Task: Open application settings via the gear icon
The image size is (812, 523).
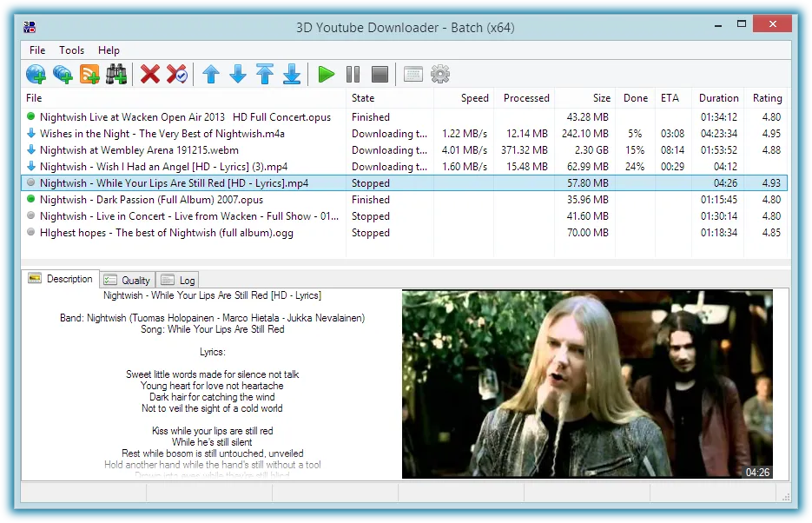Action: coord(440,74)
